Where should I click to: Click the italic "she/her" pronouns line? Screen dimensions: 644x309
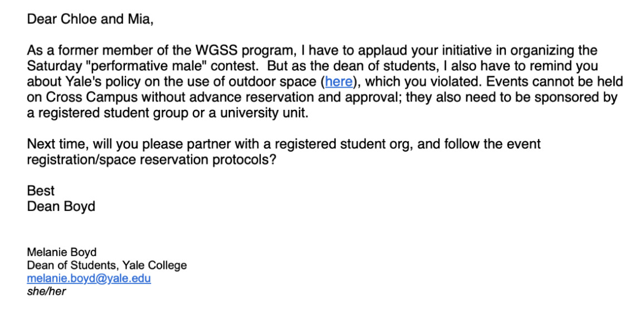coord(46,292)
